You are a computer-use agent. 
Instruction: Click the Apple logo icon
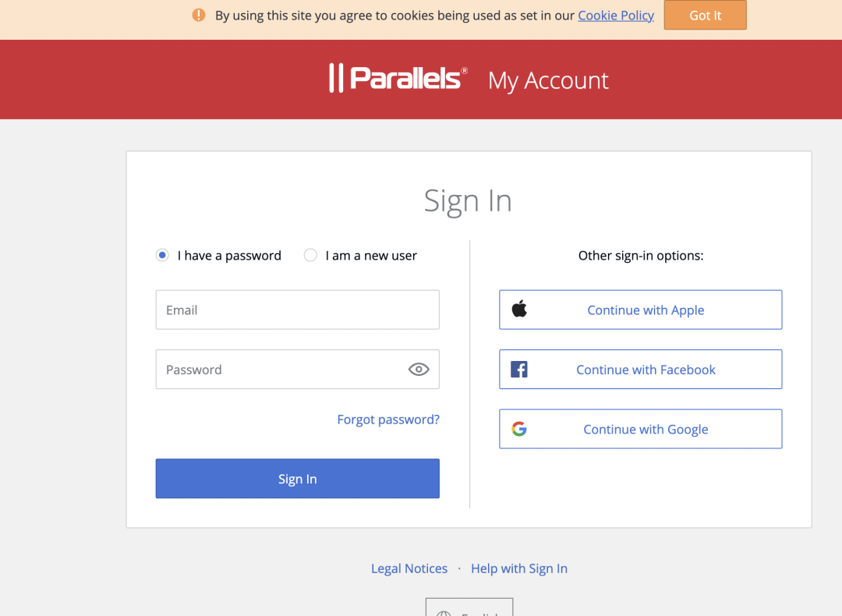click(x=519, y=310)
